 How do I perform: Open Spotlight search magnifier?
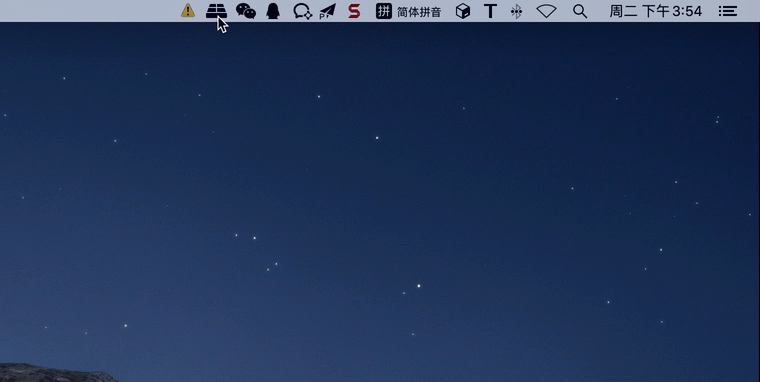pos(580,11)
